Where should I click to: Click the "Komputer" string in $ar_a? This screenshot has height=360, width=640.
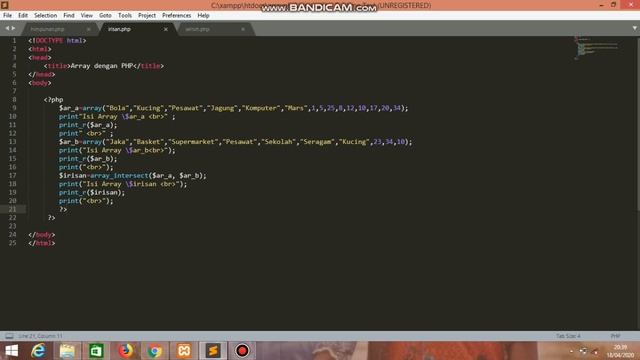point(261,108)
